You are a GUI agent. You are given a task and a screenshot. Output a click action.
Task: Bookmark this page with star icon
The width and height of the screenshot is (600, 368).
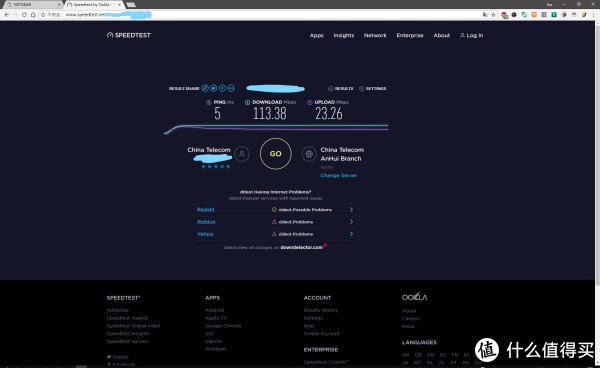[x=493, y=15]
